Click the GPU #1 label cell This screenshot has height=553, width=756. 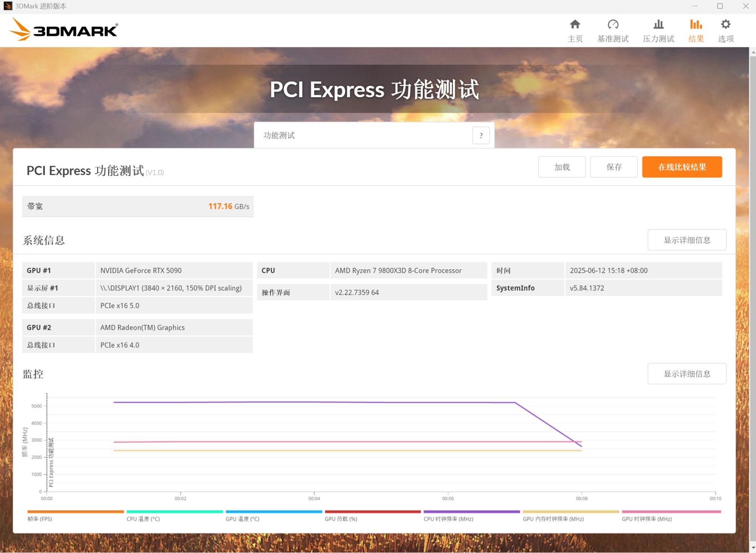click(x=58, y=270)
